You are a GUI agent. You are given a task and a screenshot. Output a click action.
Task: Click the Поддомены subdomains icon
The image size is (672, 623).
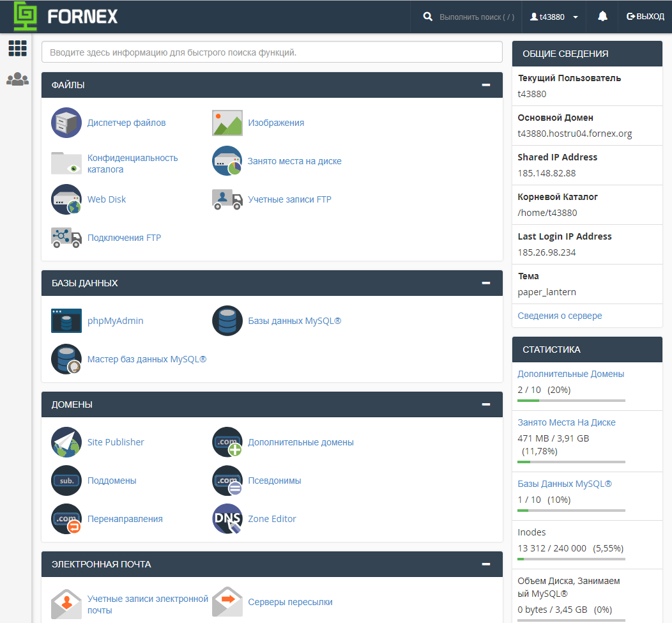(x=66, y=481)
